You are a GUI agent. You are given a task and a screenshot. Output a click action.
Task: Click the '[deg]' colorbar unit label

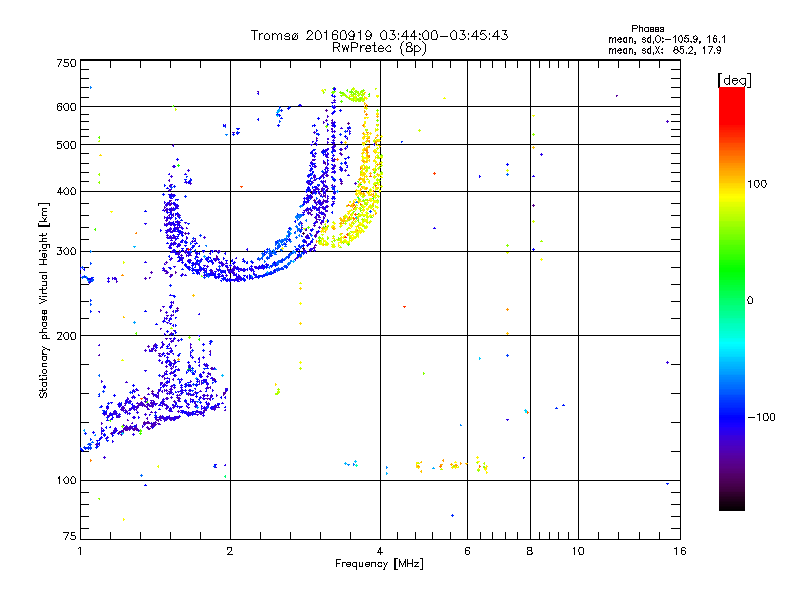tap(734, 80)
